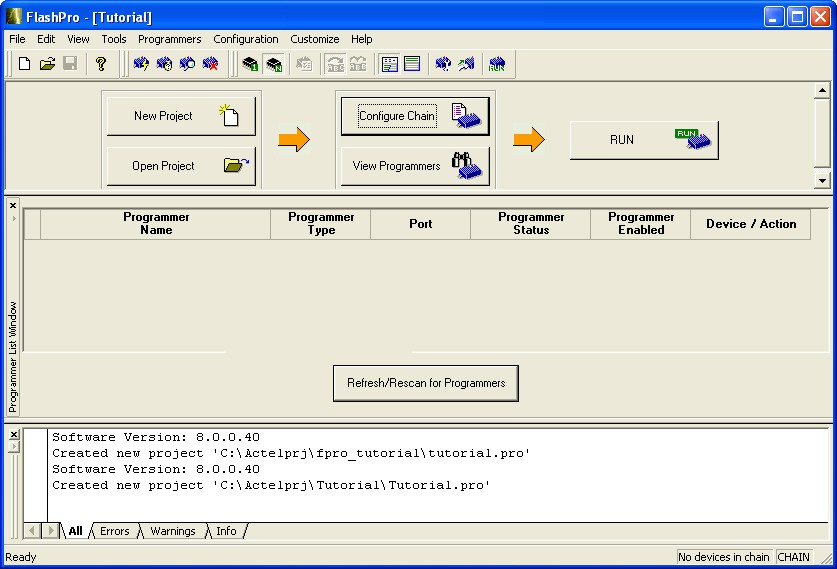Click the programmer settings wrench toolbar icon
Image resolution: width=837 pixels, height=569 pixels.
point(443,64)
